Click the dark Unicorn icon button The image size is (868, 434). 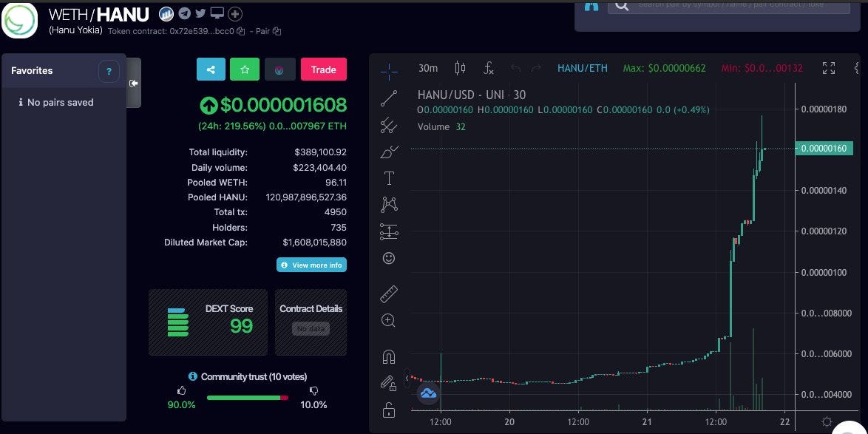click(280, 69)
